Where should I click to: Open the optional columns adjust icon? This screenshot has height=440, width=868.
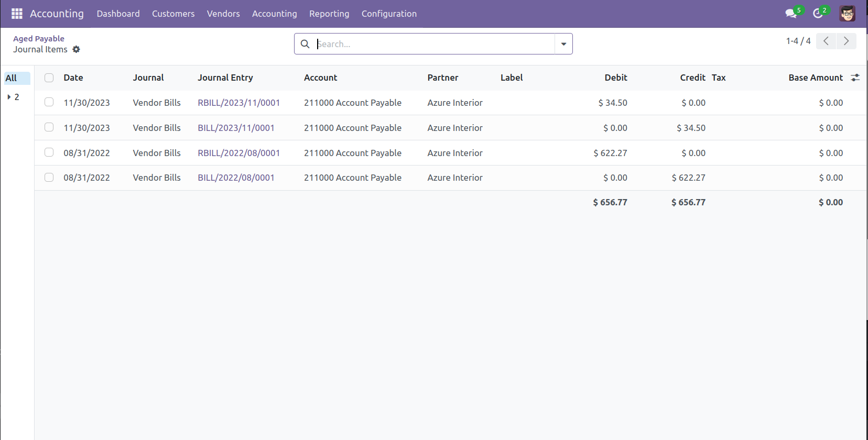[855, 78]
